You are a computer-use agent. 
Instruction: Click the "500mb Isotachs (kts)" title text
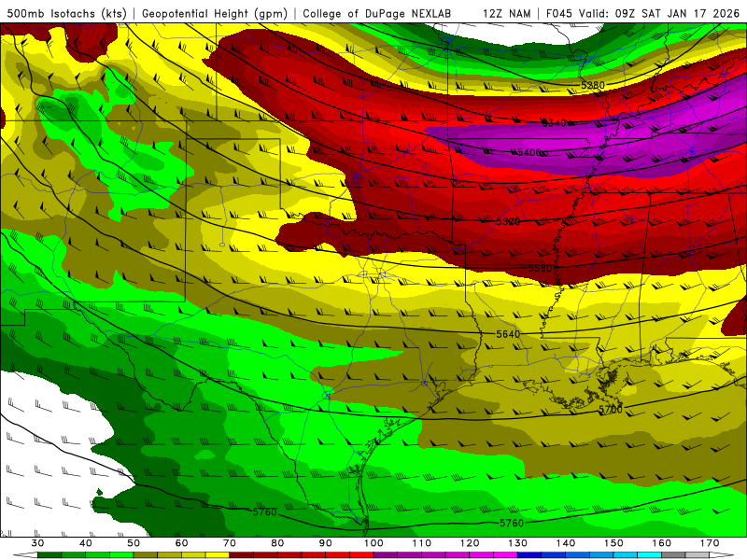pos(66,13)
